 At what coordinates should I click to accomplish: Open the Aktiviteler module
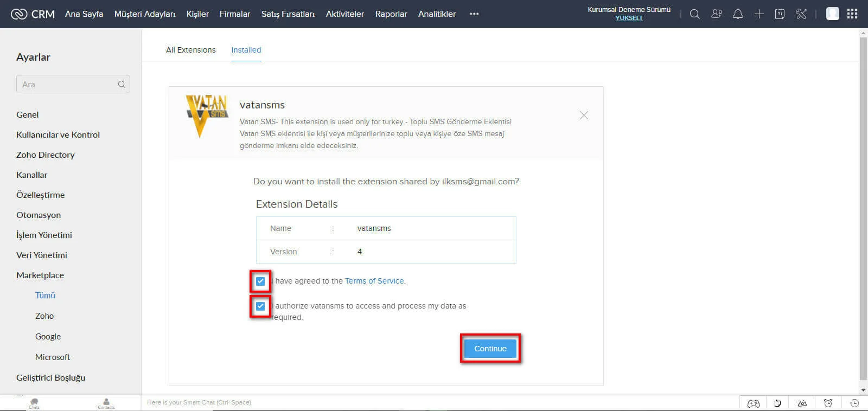coord(345,14)
